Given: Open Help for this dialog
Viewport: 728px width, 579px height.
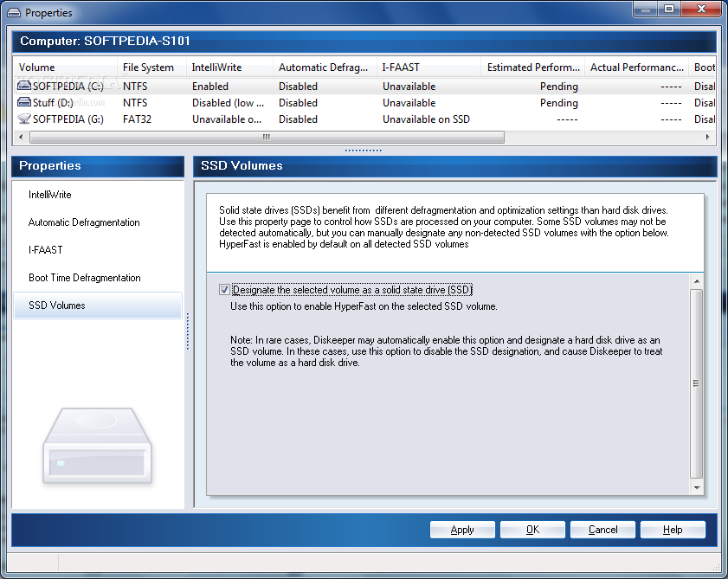Looking at the screenshot, I should coord(673,530).
